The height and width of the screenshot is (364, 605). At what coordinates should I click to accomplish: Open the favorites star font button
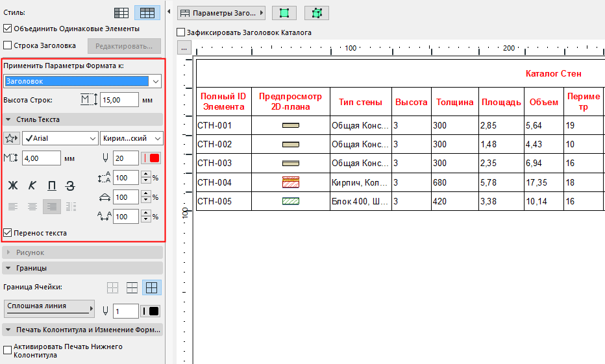pyautogui.click(x=11, y=138)
